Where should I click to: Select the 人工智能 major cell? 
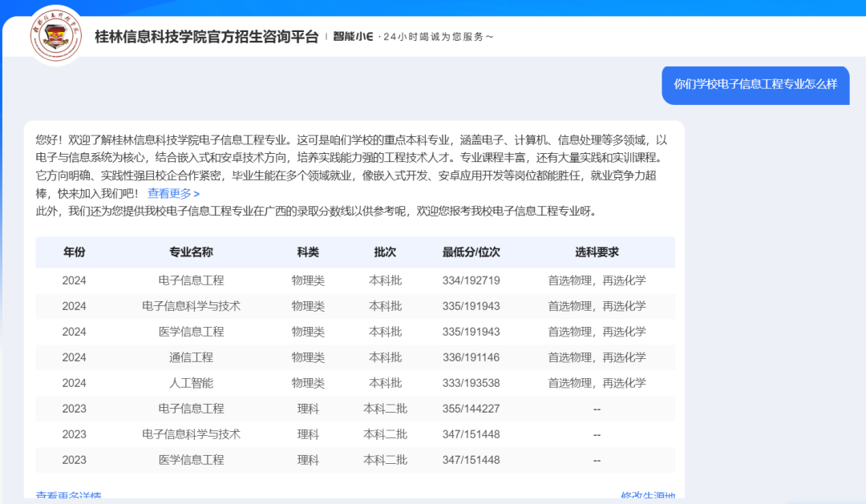191,383
